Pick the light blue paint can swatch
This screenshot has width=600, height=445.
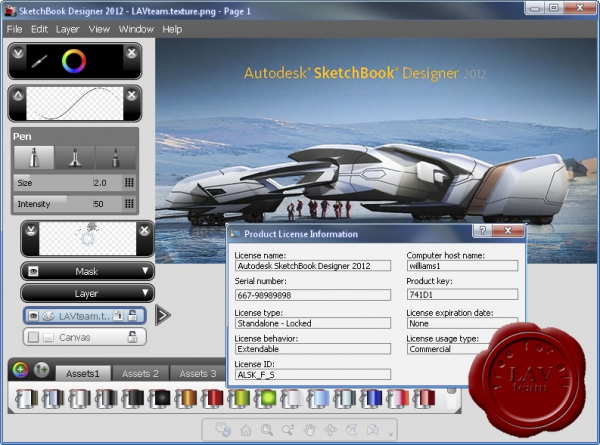point(318,398)
